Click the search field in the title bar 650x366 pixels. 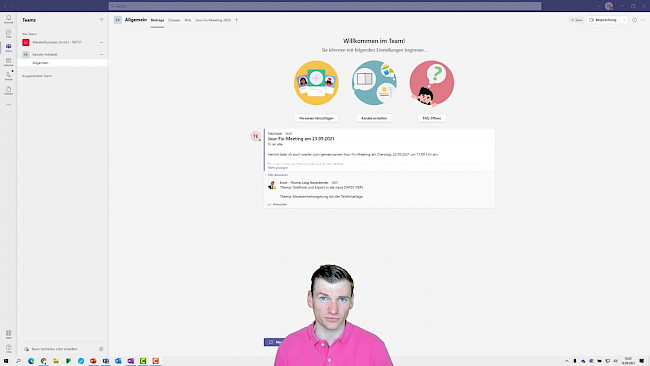point(325,6)
